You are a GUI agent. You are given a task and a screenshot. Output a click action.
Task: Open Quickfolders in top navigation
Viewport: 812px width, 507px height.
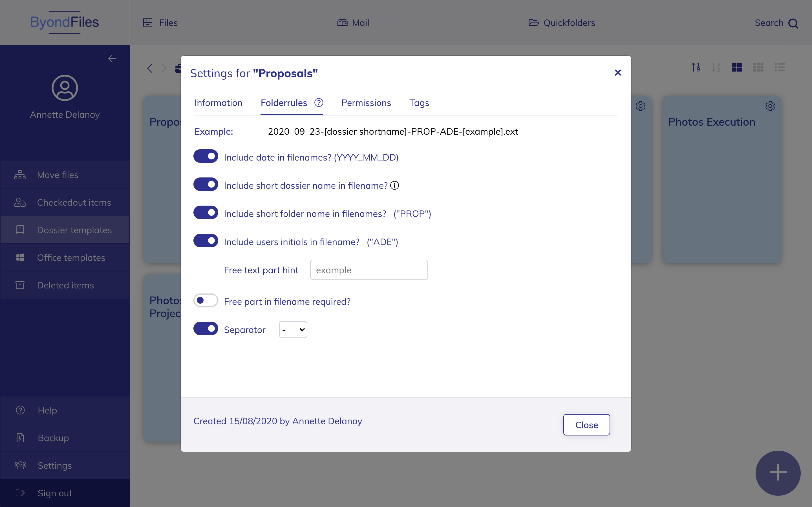point(562,23)
